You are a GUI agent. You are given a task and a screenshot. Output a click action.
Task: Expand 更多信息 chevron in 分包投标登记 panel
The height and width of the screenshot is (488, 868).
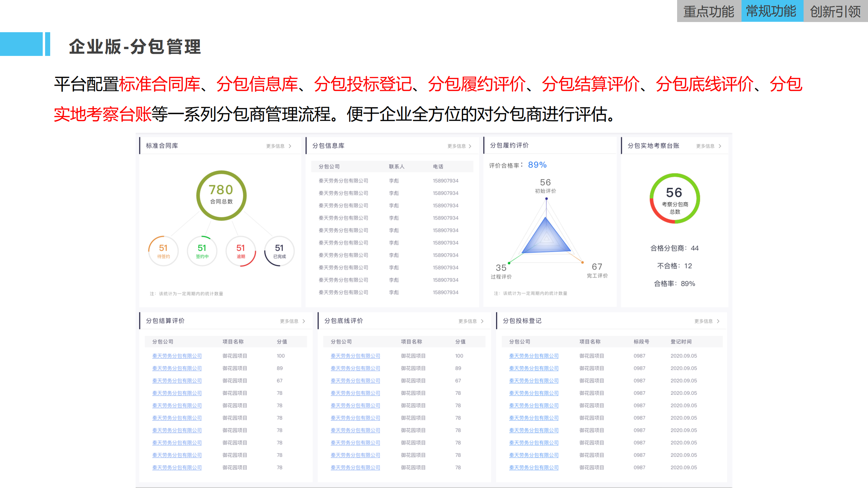[x=718, y=321]
